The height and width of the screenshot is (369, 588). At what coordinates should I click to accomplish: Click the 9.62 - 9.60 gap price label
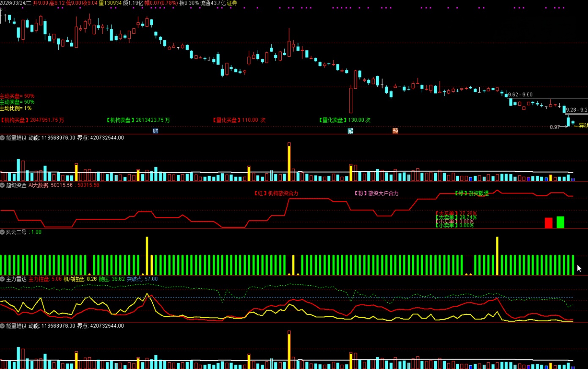coord(520,95)
